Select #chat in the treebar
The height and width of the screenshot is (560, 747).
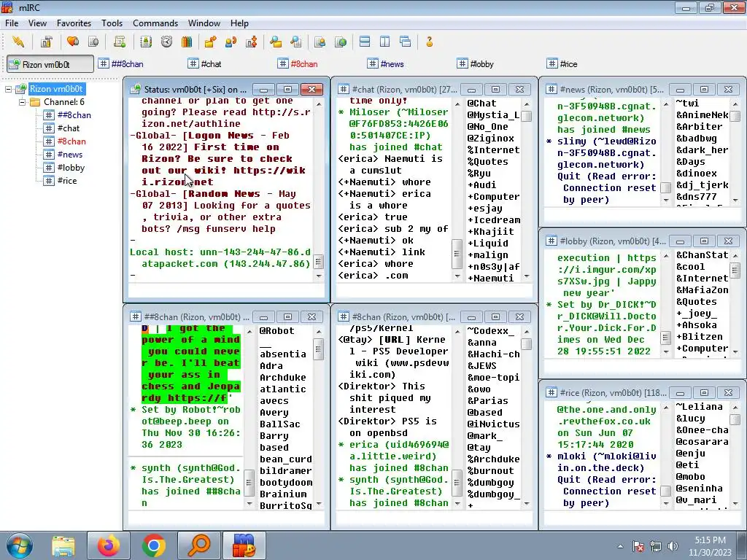(x=68, y=128)
